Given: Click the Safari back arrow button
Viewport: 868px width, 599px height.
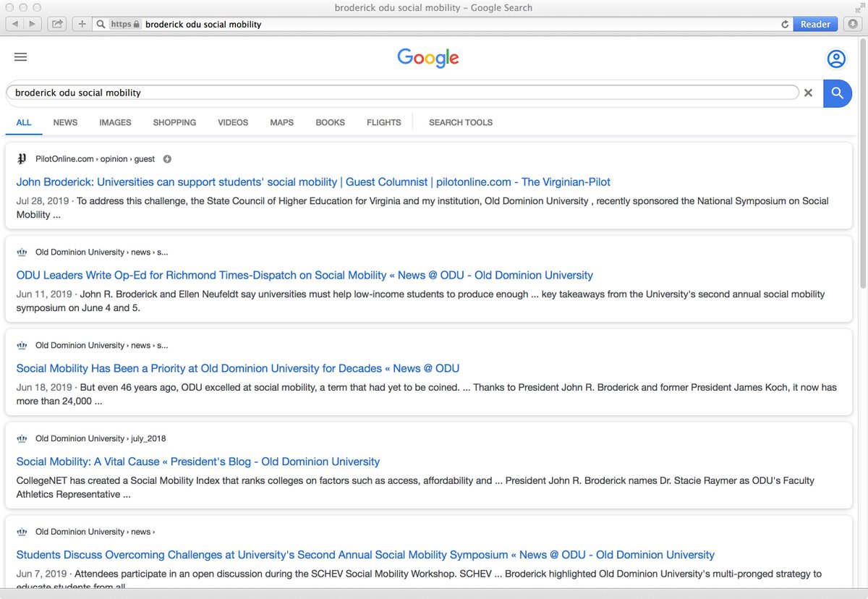Looking at the screenshot, I should [x=15, y=24].
